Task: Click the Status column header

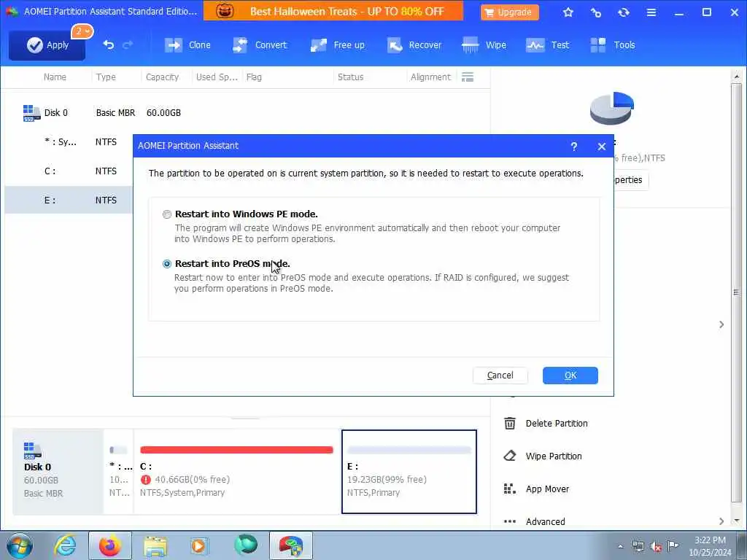Action: pyautogui.click(x=350, y=77)
